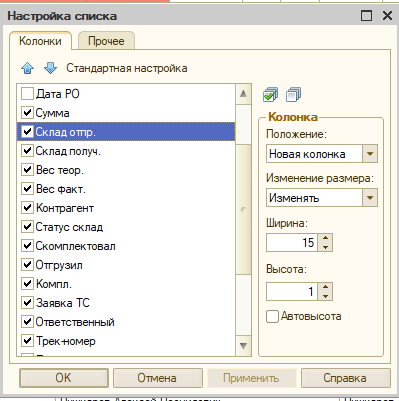Click the Высота value field showing 1

[292, 291]
